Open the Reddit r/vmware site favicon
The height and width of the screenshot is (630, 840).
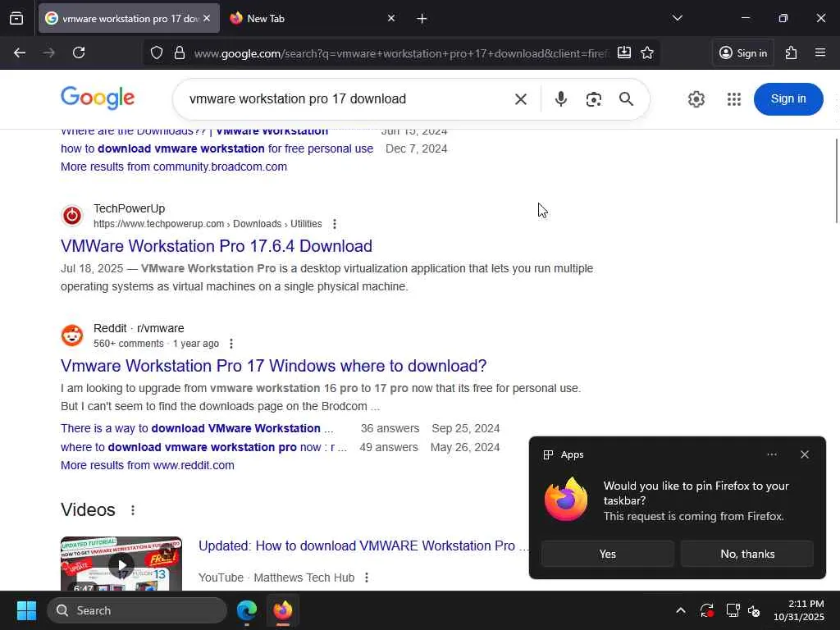point(72,336)
